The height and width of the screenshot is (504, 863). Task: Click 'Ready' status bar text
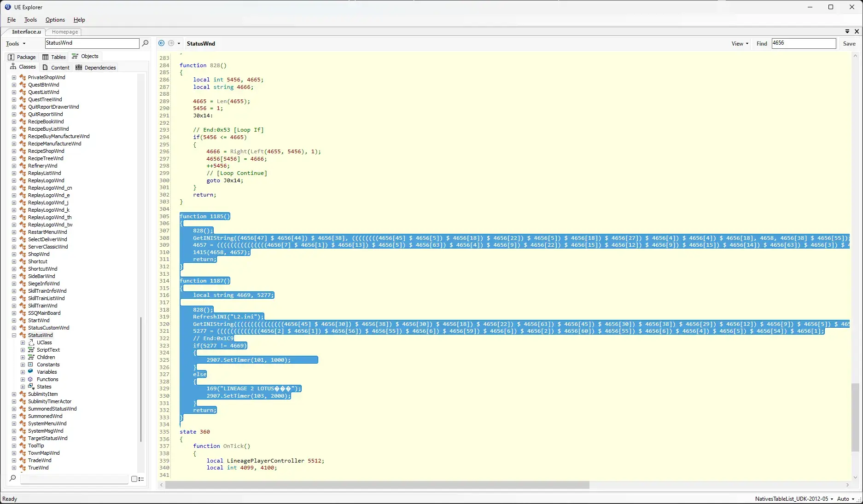tap(10, 499)
